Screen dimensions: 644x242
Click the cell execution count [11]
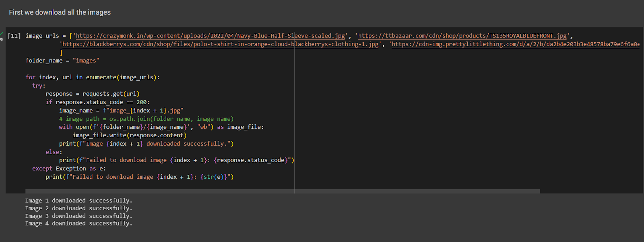14,36
